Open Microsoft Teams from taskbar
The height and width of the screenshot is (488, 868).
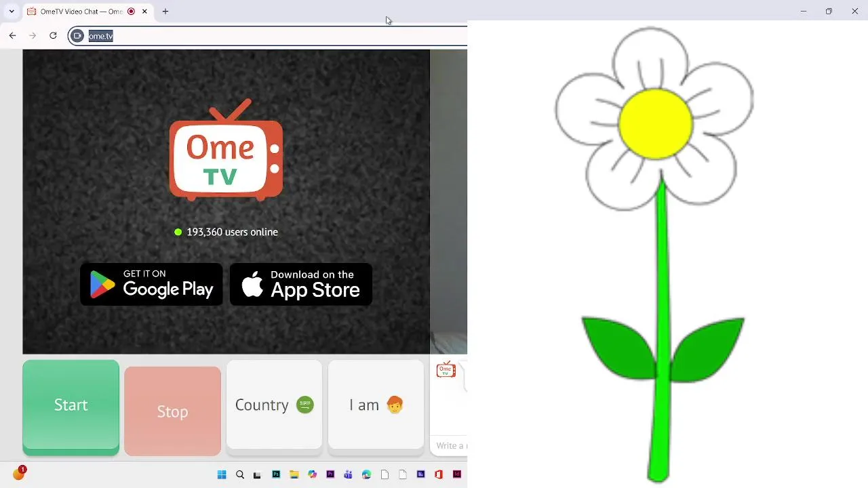pyautogui.click(x=348, y=474)
